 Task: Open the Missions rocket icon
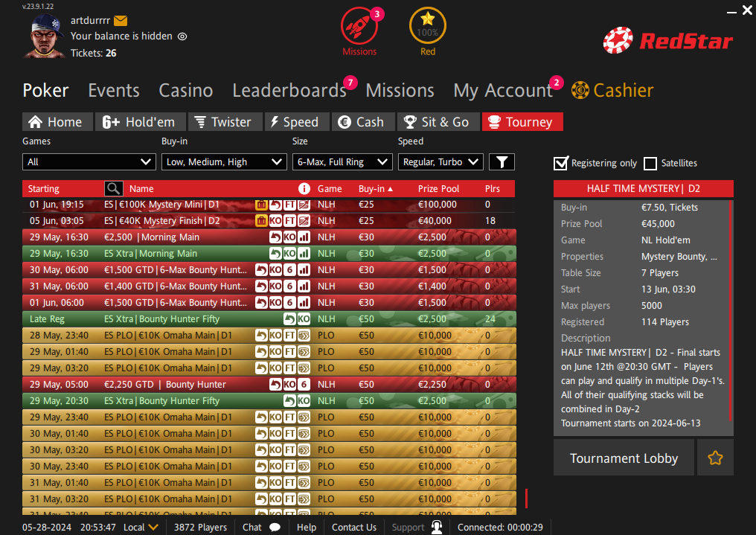pyautogui.click(x=359, y=25)
